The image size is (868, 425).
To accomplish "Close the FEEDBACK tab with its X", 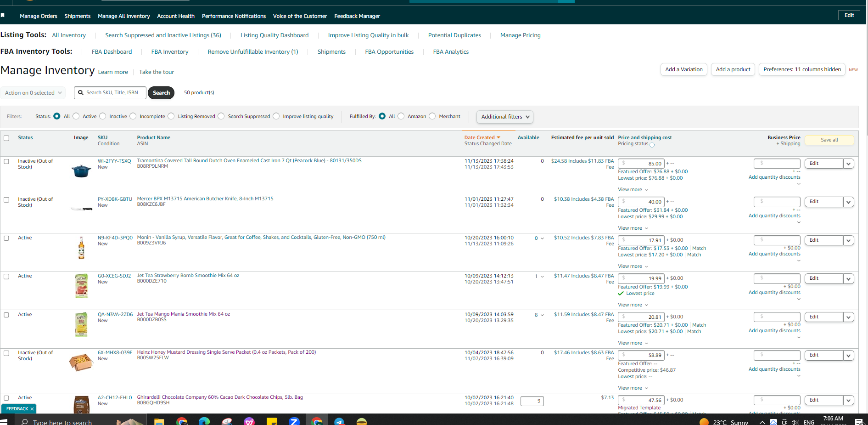I will (32, 409).
